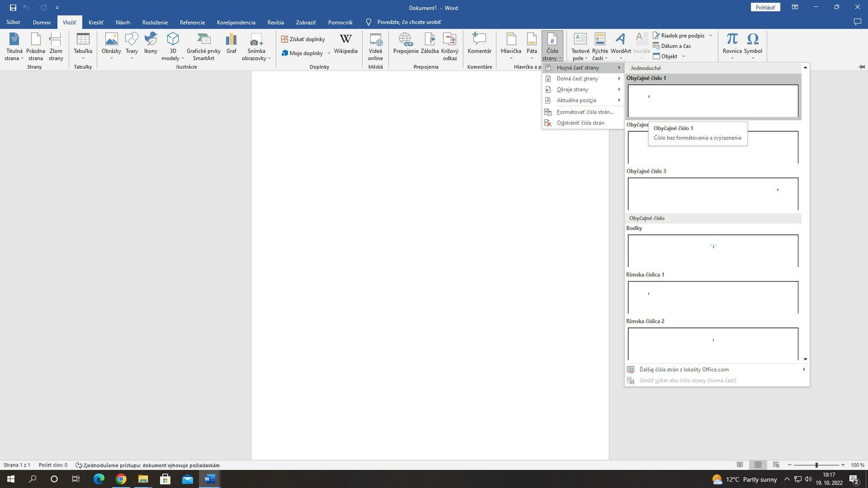Screen dimensions: 868x488
Task: Choose Formátovať čísla strán…
Action: click(583, 112)
